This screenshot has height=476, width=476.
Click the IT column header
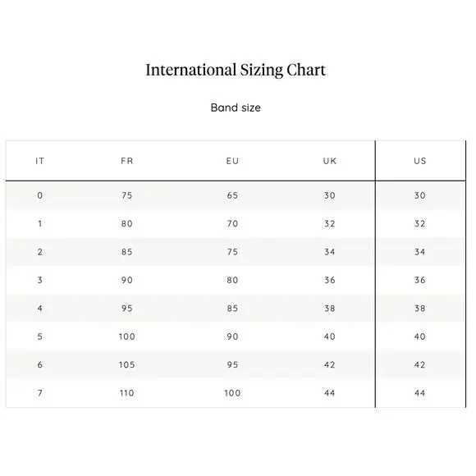39,161
